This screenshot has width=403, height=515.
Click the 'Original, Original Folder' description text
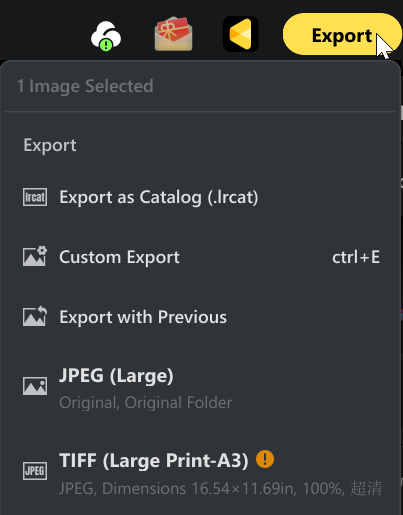pos(146,403)
